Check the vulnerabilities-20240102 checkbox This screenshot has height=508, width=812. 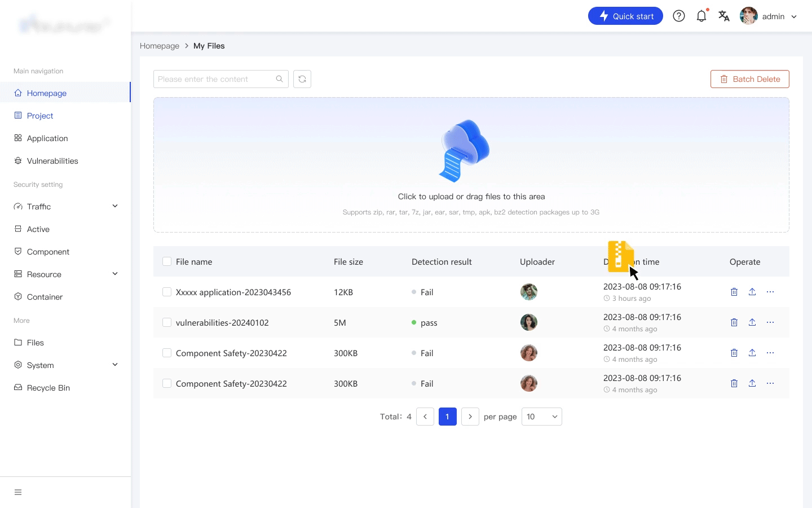(167, 322)
